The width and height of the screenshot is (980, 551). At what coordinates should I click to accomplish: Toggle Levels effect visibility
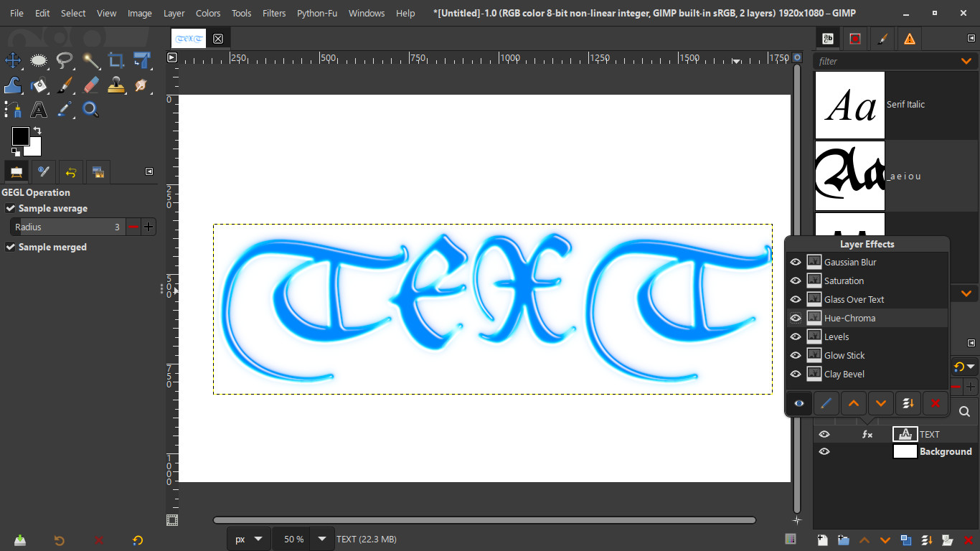[x=796, y=336]
